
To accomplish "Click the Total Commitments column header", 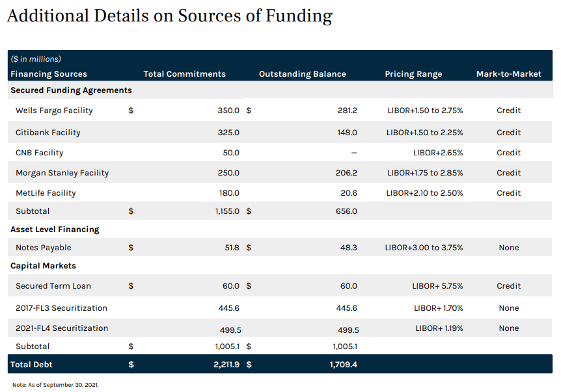I will tap(185, 73).
